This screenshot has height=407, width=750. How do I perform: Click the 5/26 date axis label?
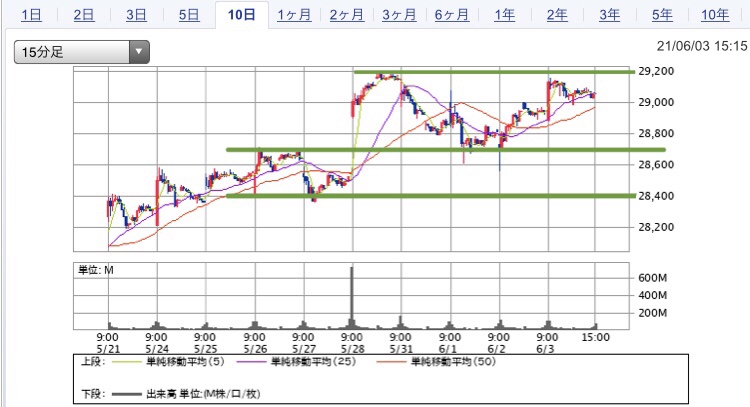click(x=255, y=349)
